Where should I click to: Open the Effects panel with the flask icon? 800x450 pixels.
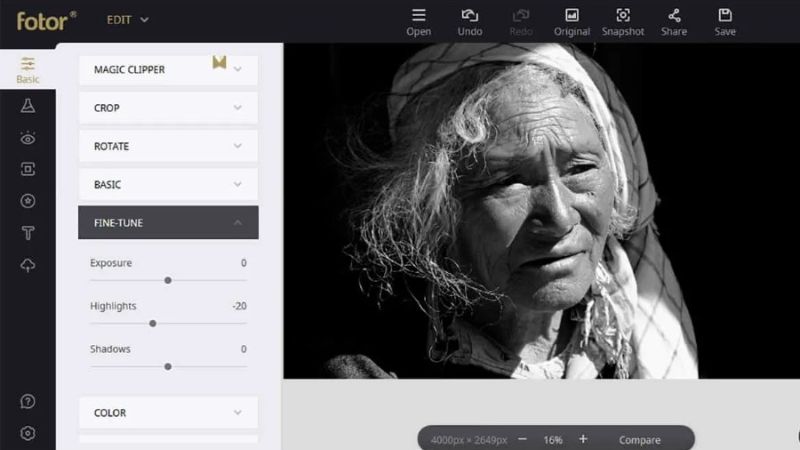pos(28,106)
